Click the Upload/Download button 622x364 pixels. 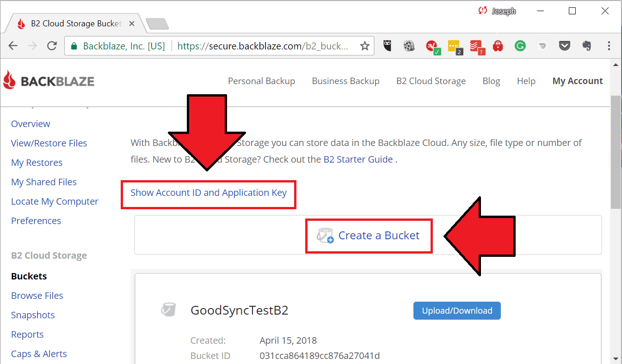pyautogui.click(x=457, y=311)
